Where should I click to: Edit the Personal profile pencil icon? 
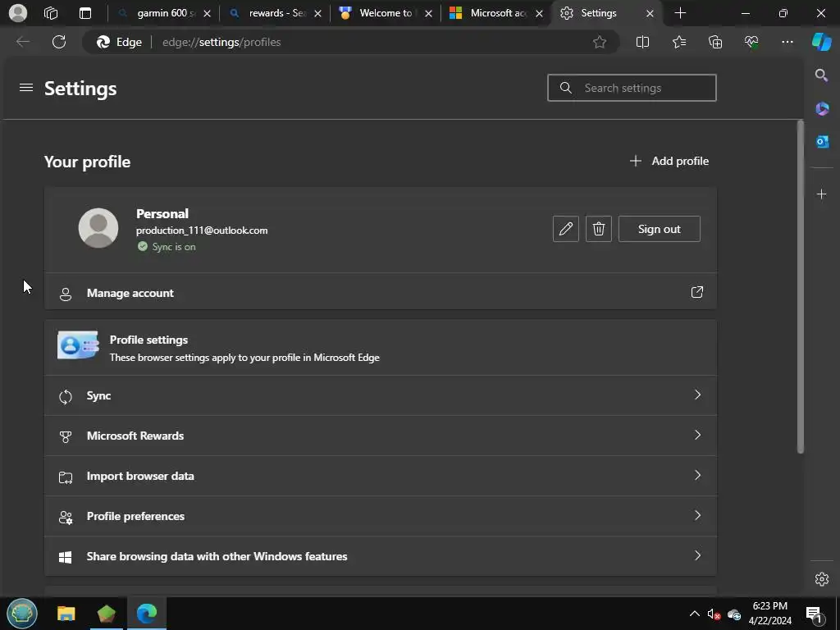566,229
